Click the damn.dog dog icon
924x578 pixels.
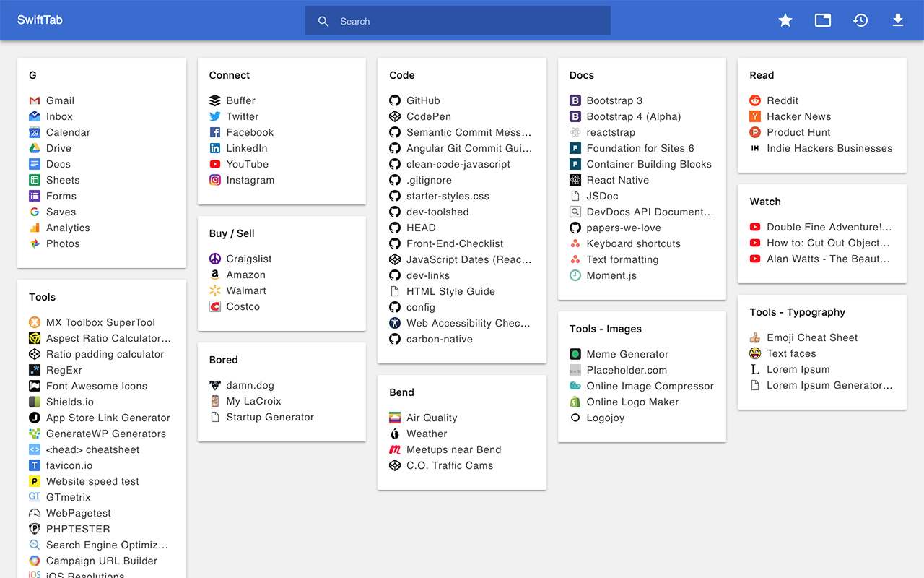click(215, 385)
